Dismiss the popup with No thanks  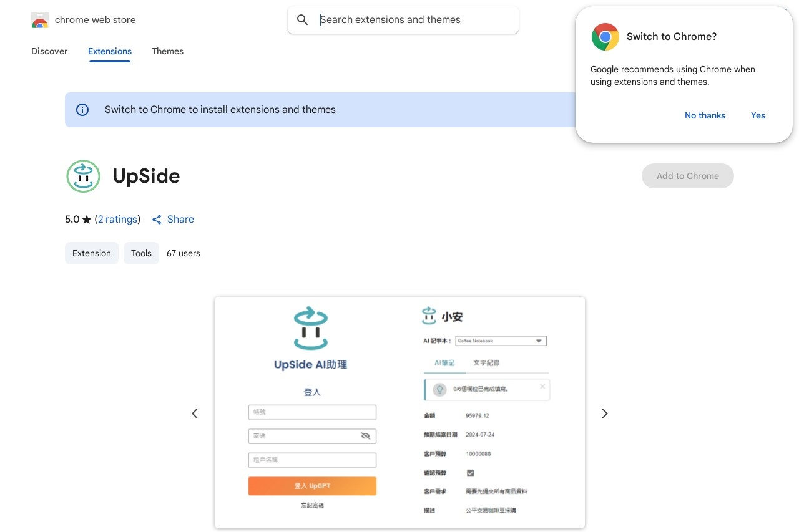pos(705,115)
